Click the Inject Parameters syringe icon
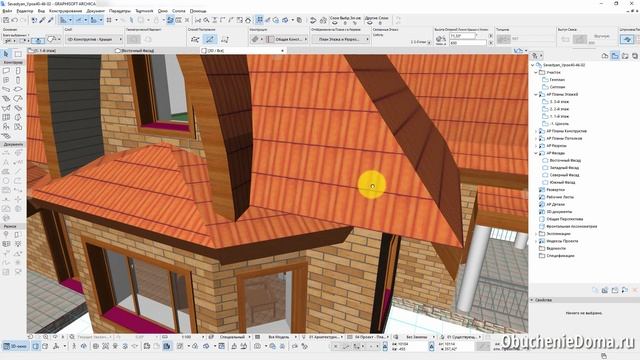Viewport: 640px width, 360px height. coord(50,20)
